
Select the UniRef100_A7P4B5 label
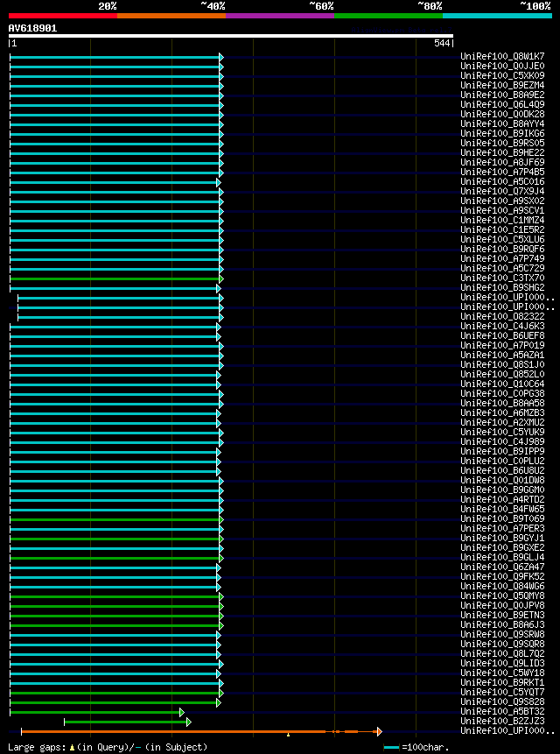click(x=502, y=172)
